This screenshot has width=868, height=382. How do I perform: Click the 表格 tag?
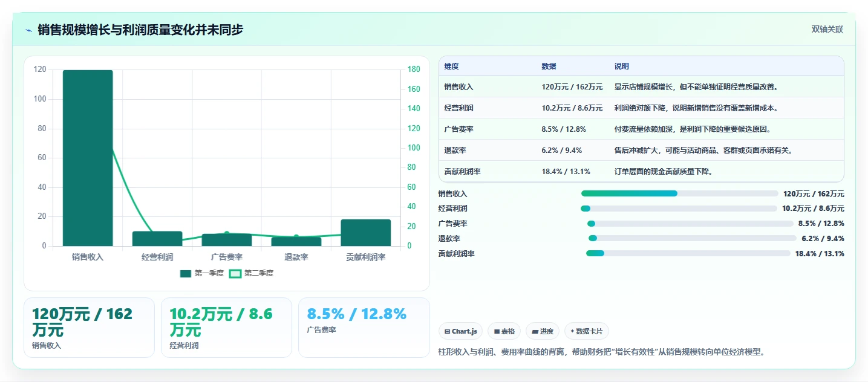coord(504,331)
